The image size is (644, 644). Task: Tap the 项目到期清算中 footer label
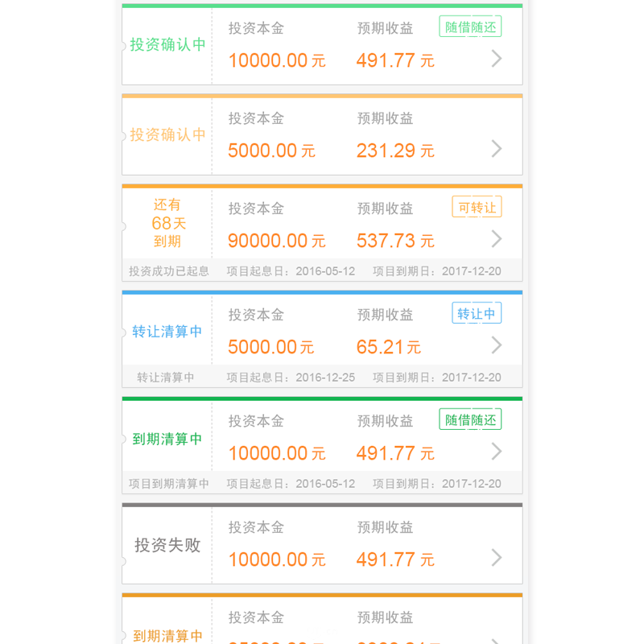169,484
